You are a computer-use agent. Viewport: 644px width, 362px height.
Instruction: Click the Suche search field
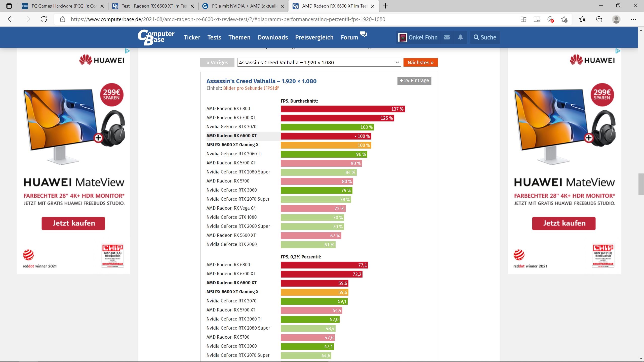pos(485,37)
